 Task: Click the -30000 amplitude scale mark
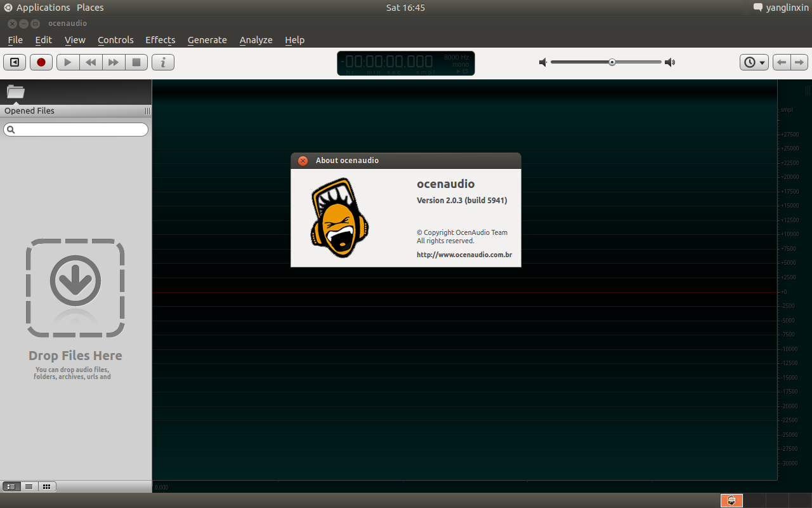[x=790, y=464]
